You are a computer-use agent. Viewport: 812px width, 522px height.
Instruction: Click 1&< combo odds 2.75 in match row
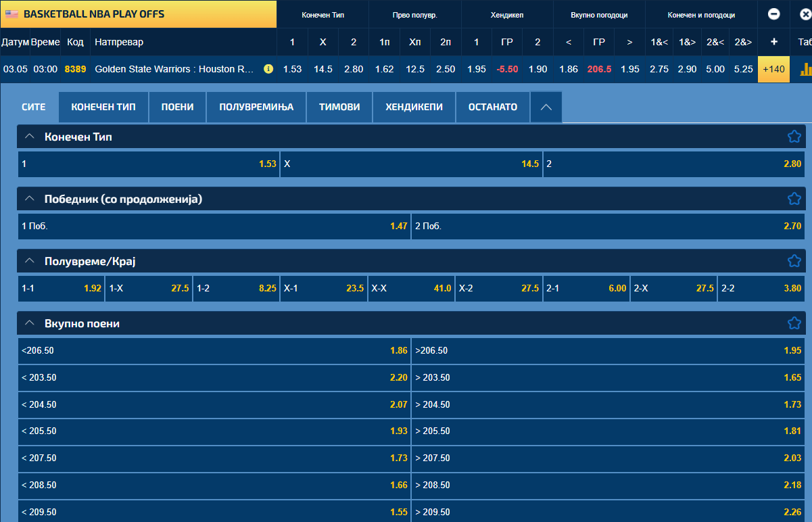(659, 69)
